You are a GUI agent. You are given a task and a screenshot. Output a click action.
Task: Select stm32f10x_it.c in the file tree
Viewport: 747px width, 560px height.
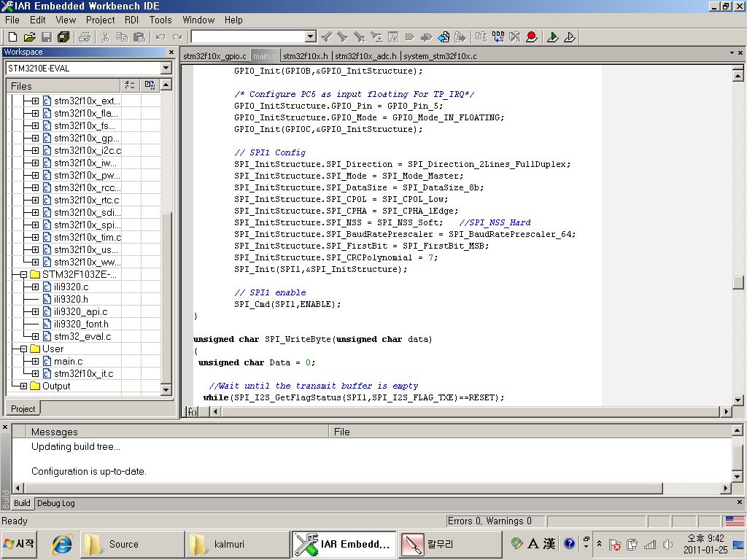83,374
